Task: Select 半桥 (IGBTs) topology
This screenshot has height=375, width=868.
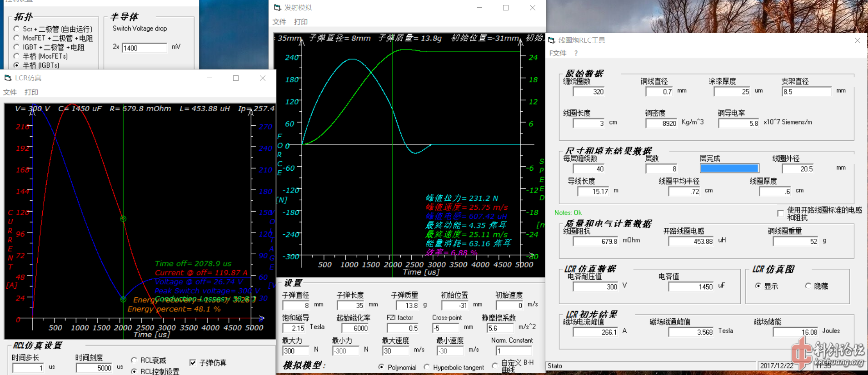Action: (x=17, y=65)
